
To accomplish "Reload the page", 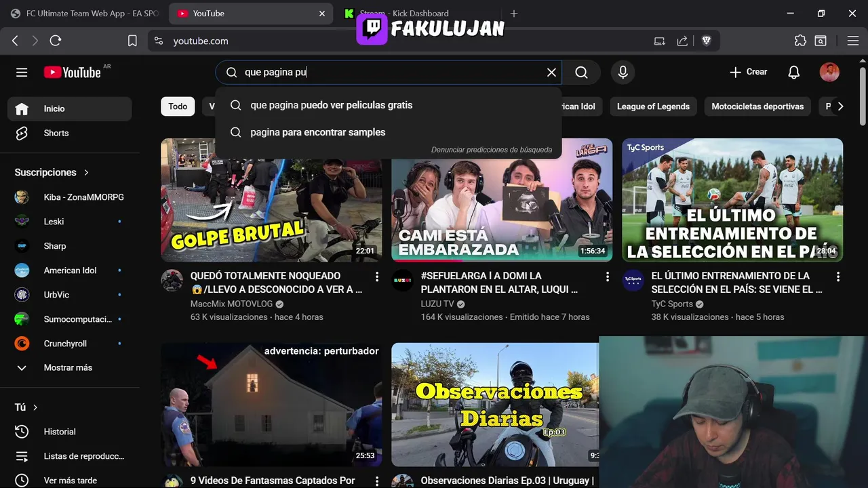I will pos(56,41).
